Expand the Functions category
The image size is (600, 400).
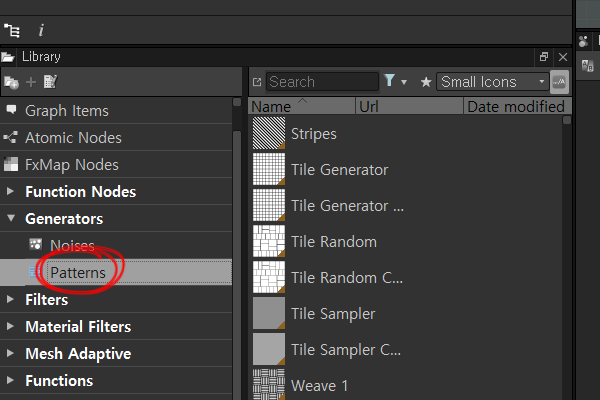click(10, 380)
